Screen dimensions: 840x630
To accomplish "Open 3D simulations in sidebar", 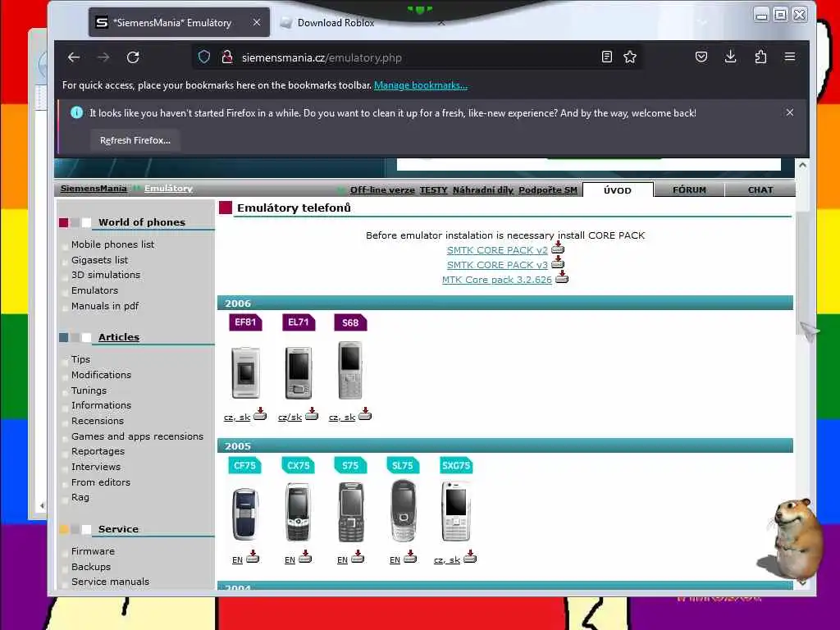I will [106, 275].
